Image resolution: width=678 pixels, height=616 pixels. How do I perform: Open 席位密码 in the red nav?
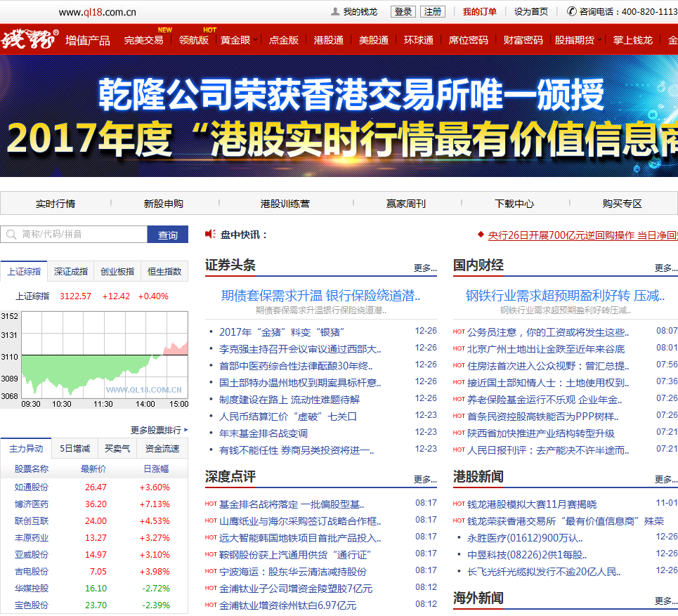coord(469,40)
